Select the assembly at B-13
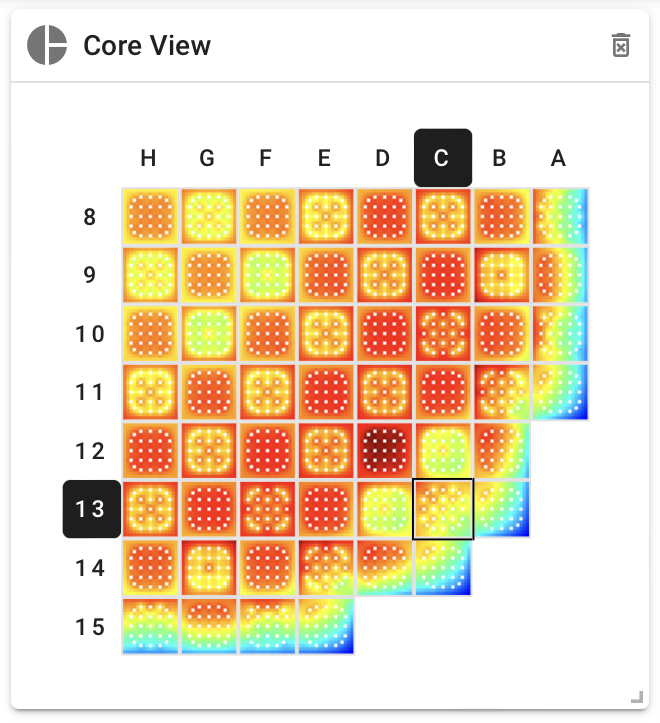The image size is (660, 723). (501, 509)
